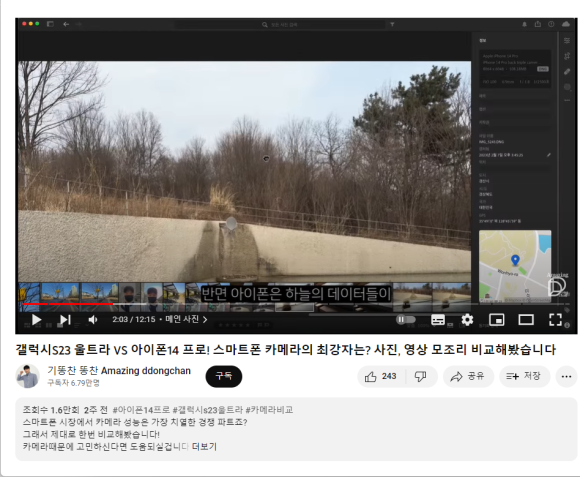The width and height of the screenshot is (580, 477).
Task: Toggle autoplay switch
Action: [405, 319]
